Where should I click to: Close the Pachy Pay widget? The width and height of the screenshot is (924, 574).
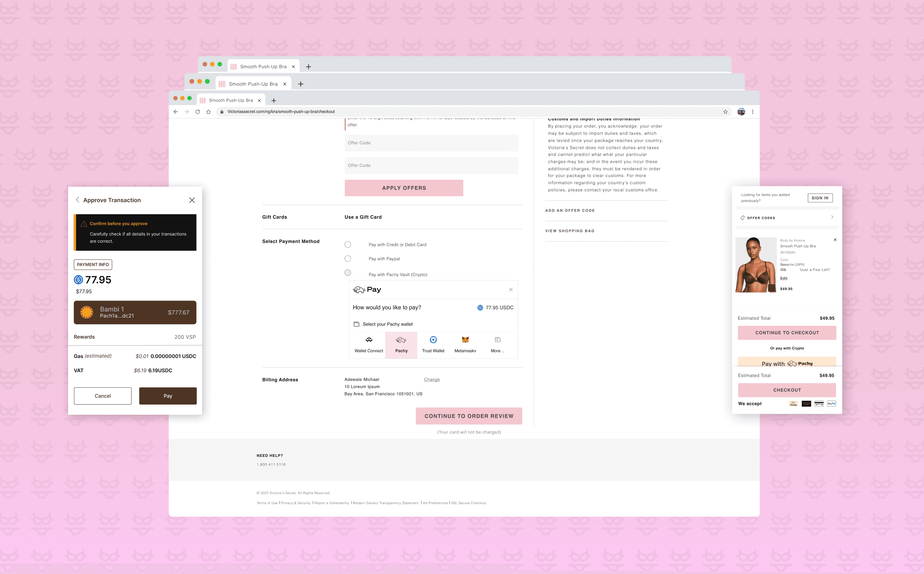(x=511, y=290)
